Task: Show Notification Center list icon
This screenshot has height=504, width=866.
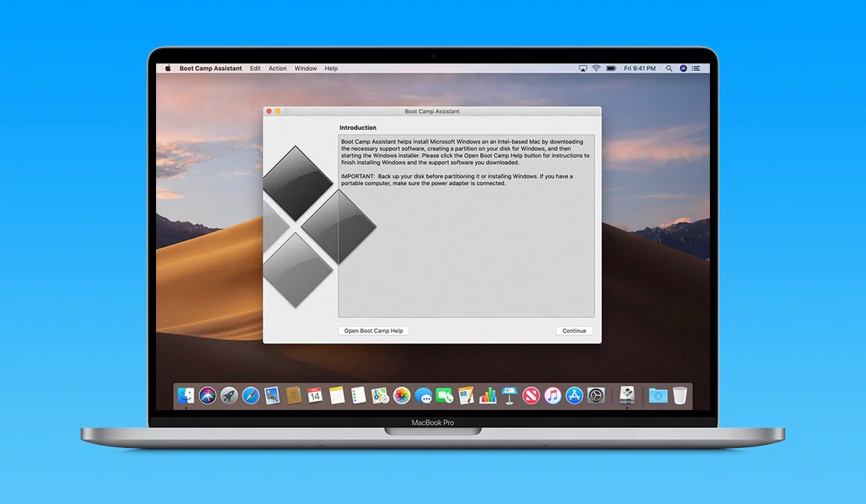Action: pos(697,69)
